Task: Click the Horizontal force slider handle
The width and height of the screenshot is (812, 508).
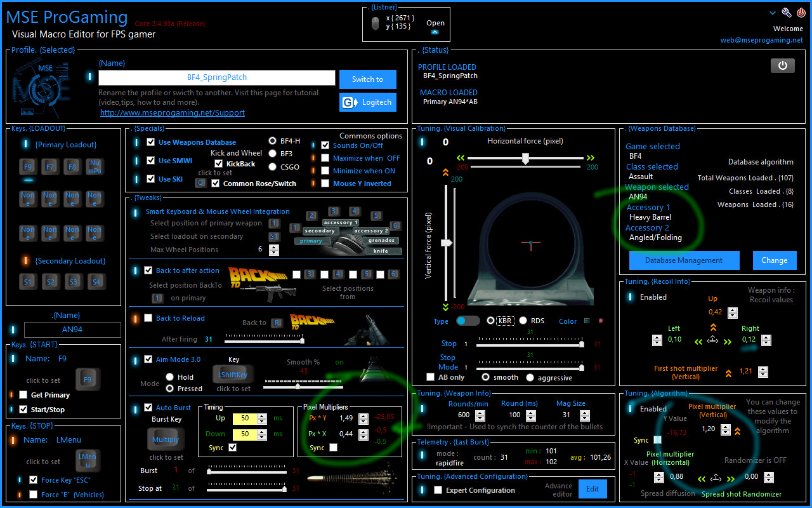Action: click(x=525, y=159)
